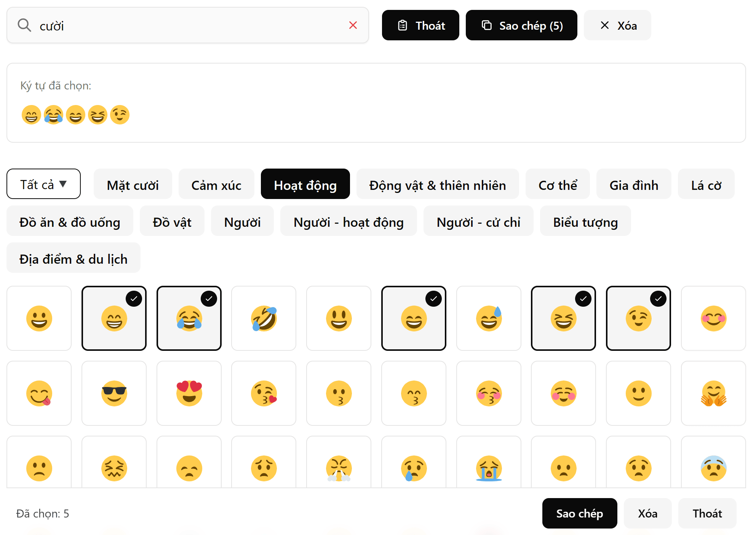Select the face blowing a kiss emoji
The width and height of the screenshot is (756, 535).
(264, 393)
